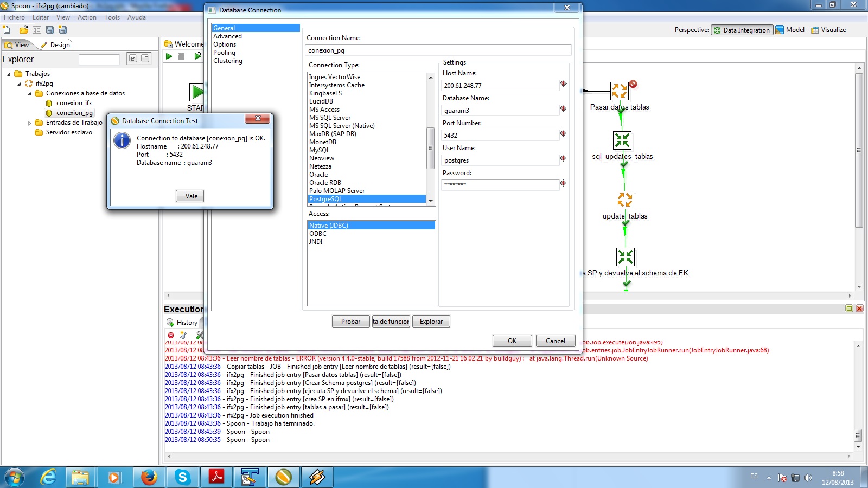Click red variable diamond next to Port Number
This screenshot has height=488, width=868.
pyautogui.click(x=563, y=133)
